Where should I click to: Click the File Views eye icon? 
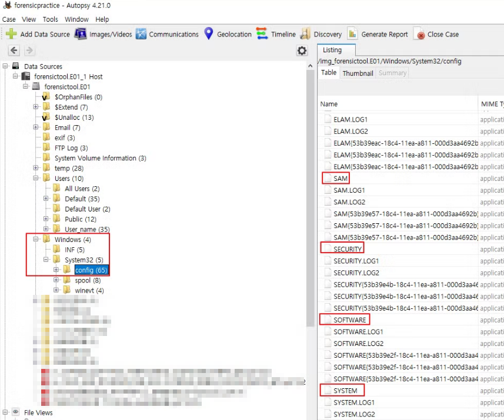tap(15, 412)
